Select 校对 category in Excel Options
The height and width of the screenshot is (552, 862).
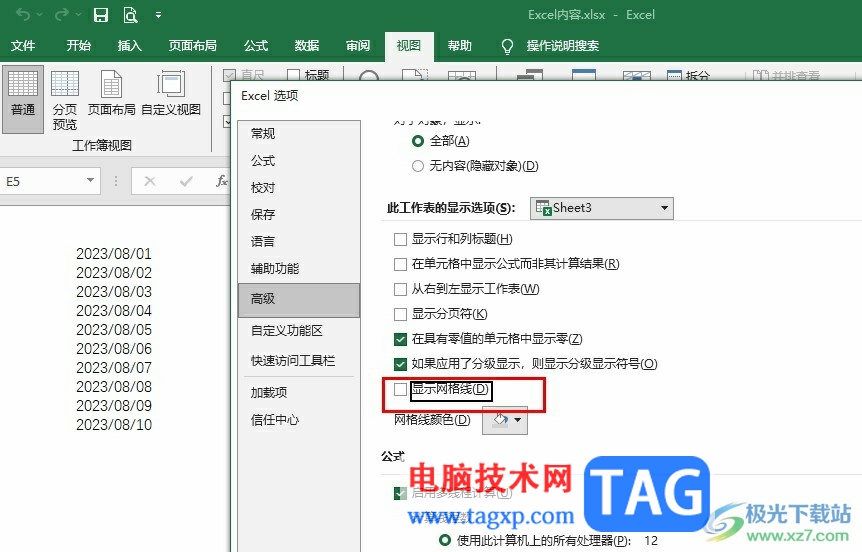click(299, 187)
